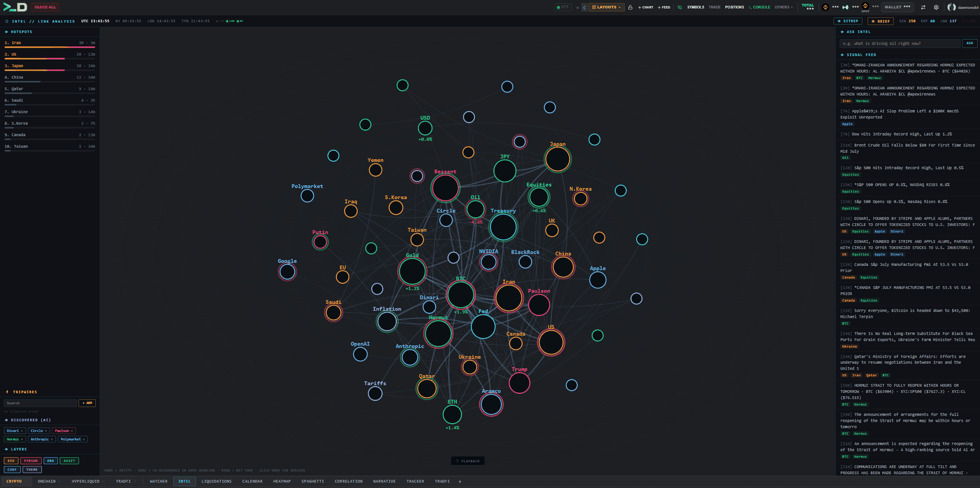Click the + ARM tripwire button

(88, 403)
